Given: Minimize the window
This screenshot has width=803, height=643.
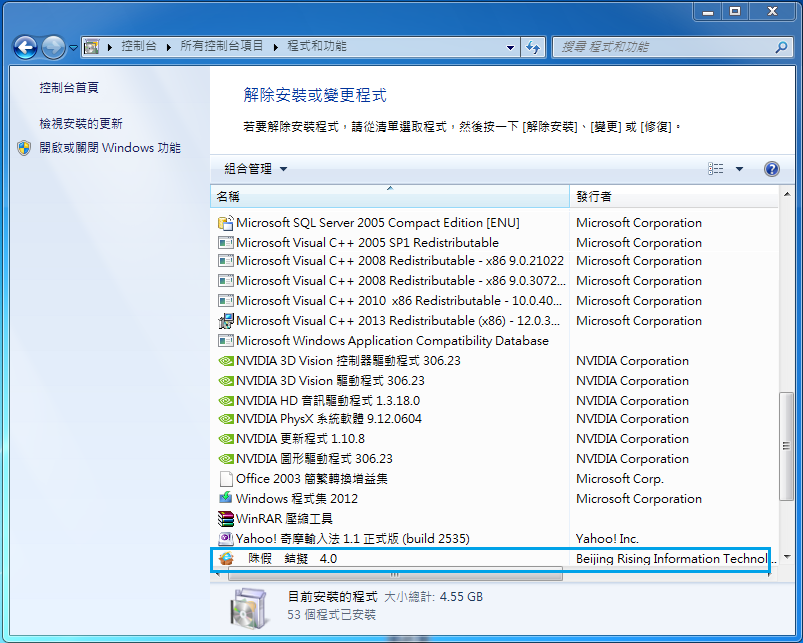Looking at the screenshot, I should coord(708,11).
